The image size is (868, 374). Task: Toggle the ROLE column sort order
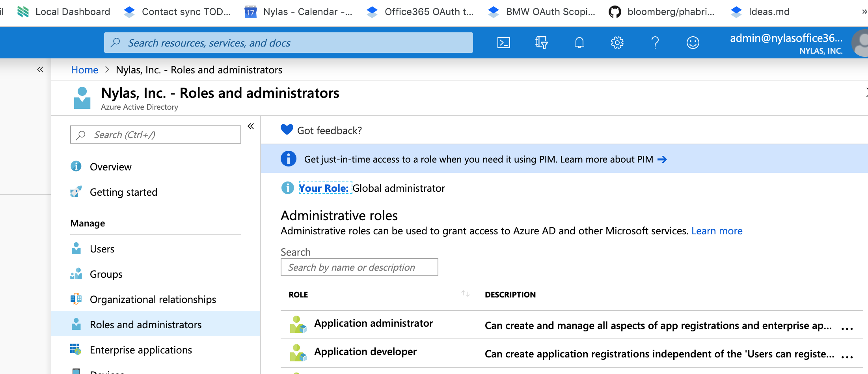[465, 294]
